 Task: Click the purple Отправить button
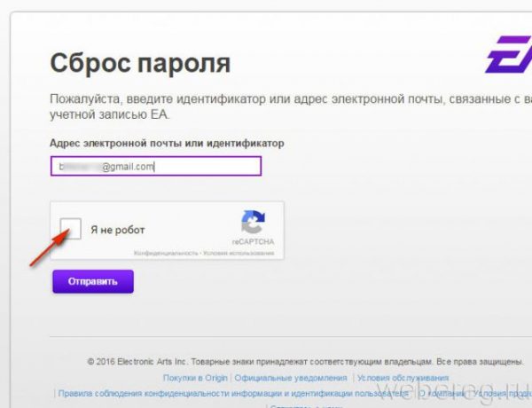click(93, 281)
